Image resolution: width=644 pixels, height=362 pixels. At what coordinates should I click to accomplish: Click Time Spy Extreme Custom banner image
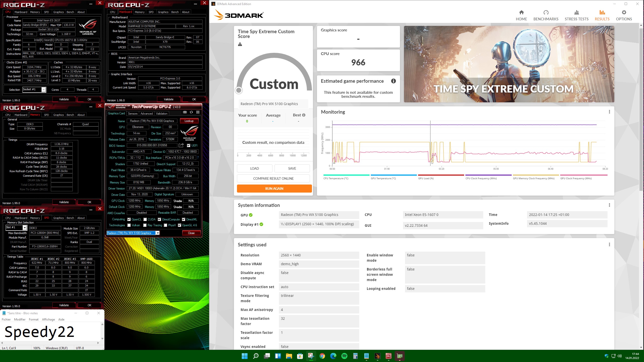tap(509, 64)
